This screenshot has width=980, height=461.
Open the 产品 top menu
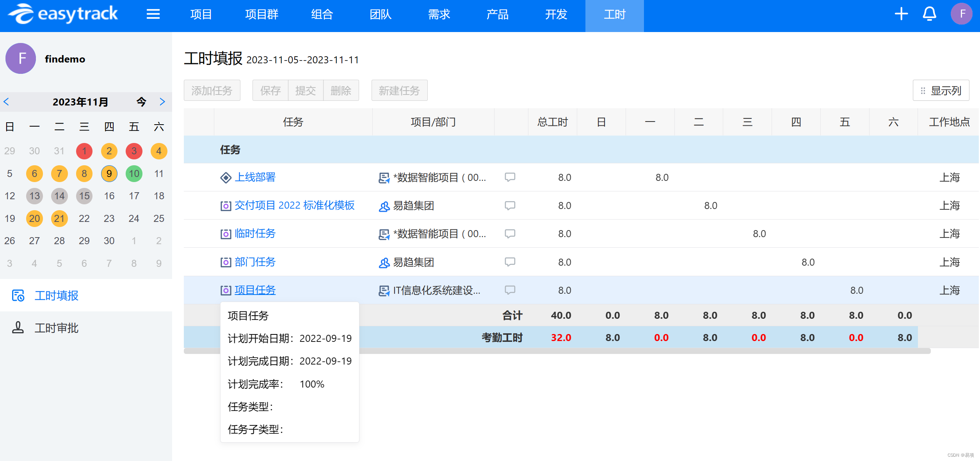tap(498, 14)
